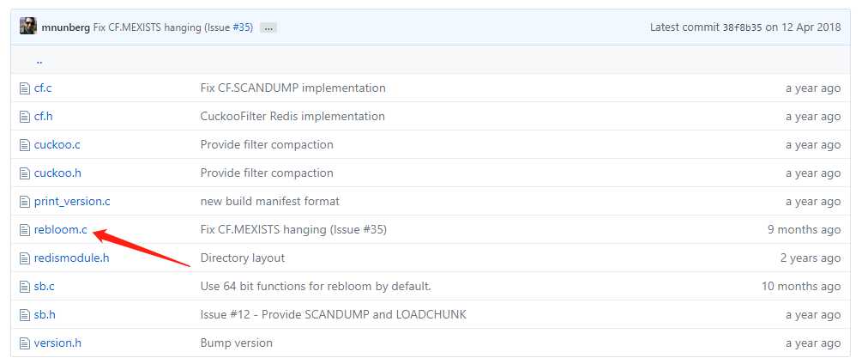Image resolution: width=868 pixels, height=364 pixels.
Task: Go to parent directory via '..' link
Action: (39, 60)
